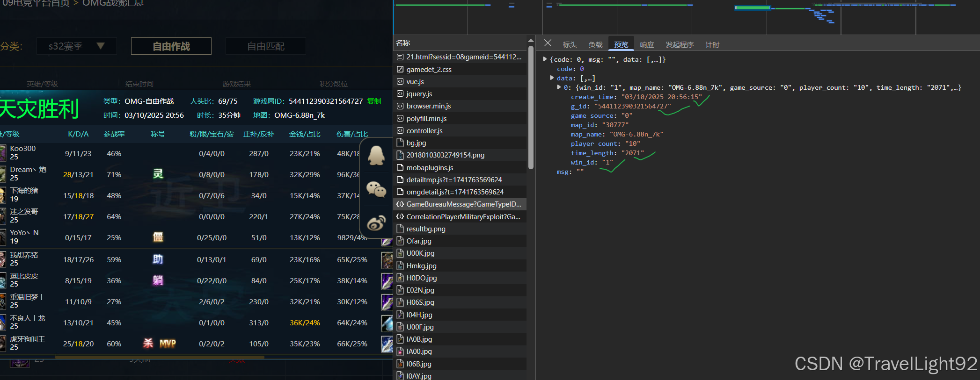Click the 灵 title badge on Dream丶炮 row
This screenshot has height=380, width=980.
point(158,174)
